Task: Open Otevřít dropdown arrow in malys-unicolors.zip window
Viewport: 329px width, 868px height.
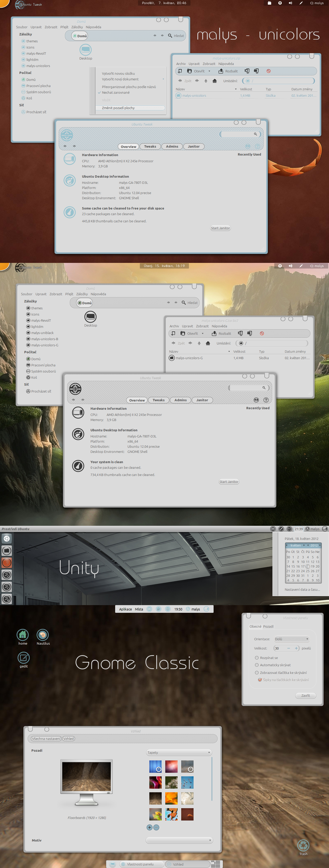Action: pyautogui.click(x=209, y=71)
